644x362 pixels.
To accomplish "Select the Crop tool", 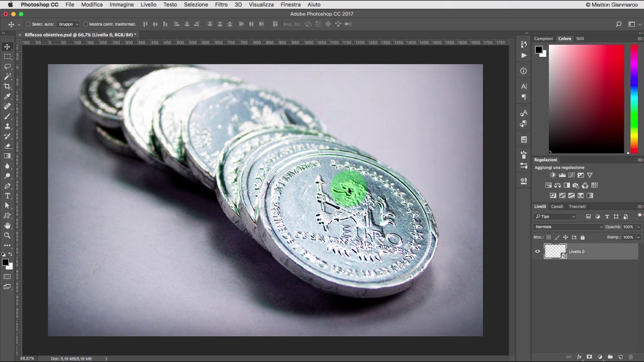I will pyautogui.click(x=7, y=86).
